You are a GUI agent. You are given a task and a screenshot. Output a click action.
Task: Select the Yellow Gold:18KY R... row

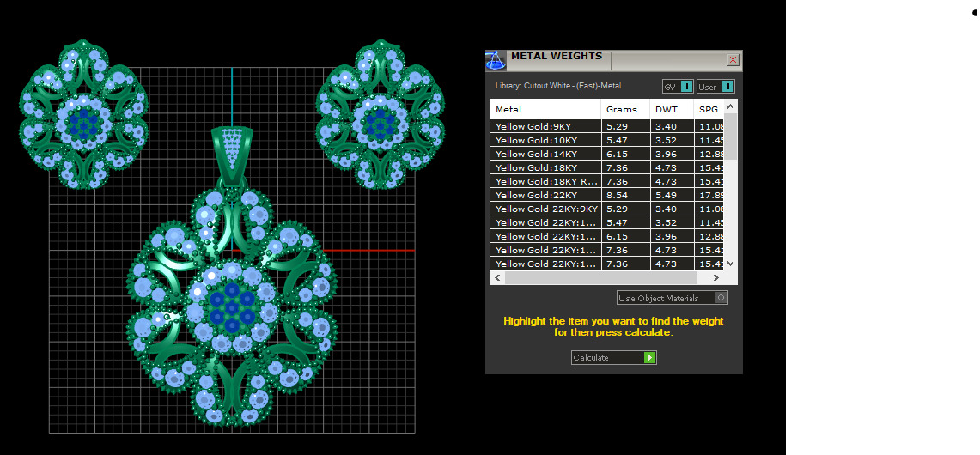click(x=607, y=181)
